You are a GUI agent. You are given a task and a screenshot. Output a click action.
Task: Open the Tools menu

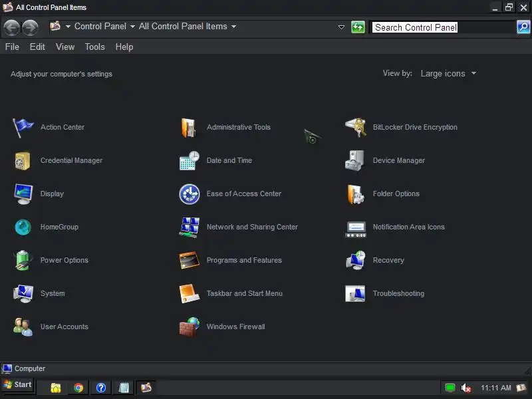point(94,47)
